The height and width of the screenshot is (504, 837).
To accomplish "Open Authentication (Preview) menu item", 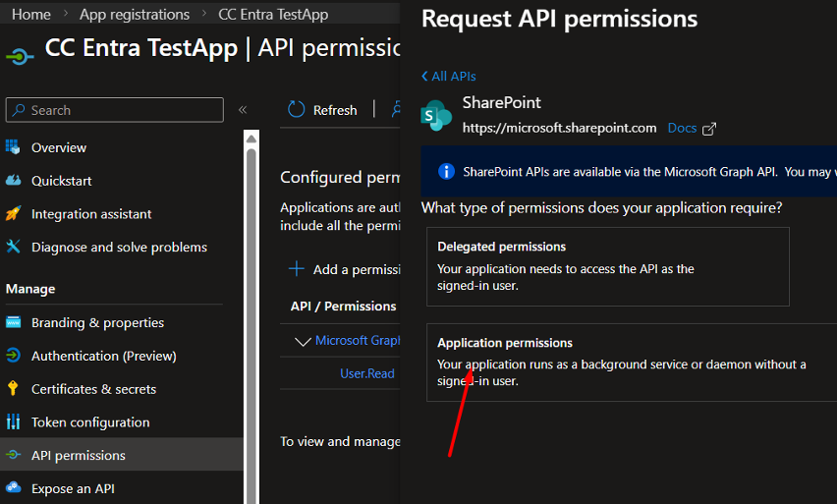I will (x=103, y=356).
